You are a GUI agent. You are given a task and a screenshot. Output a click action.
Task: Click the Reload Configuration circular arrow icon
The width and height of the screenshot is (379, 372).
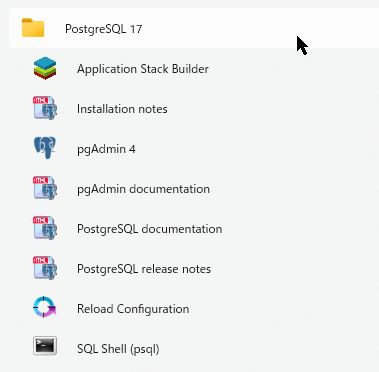45,307
